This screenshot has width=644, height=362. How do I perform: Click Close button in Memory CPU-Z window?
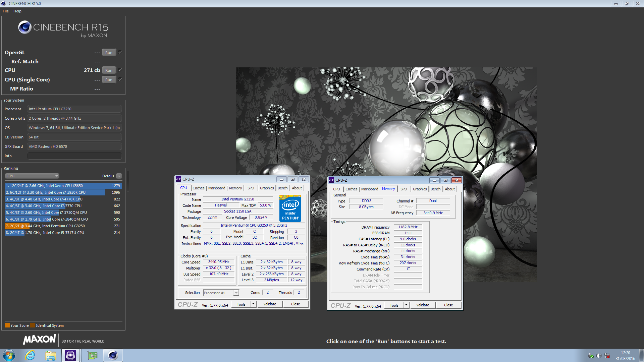pos(448,305)
